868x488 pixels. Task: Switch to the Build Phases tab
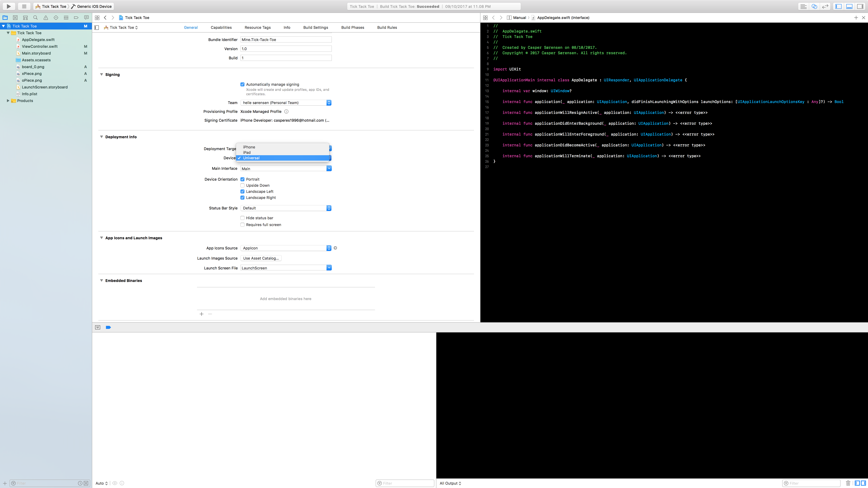pos(352,28)
